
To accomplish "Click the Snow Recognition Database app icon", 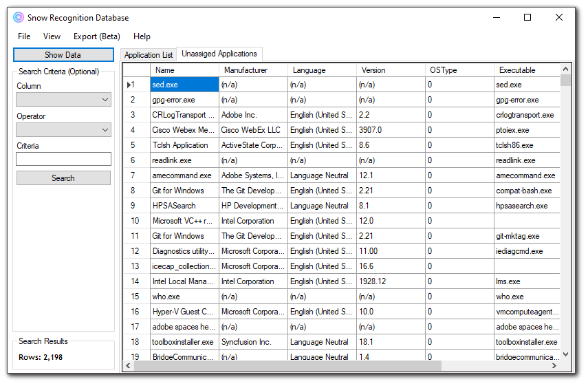I will point(19,18).
